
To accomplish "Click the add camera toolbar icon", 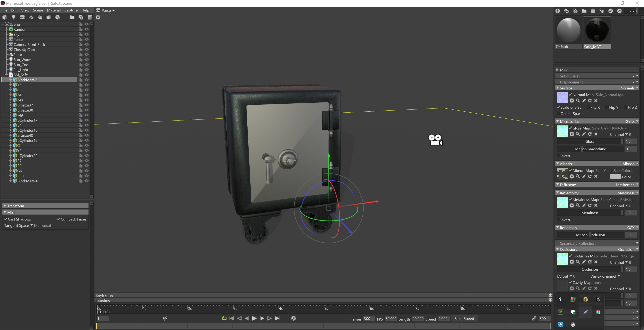I will (22, 17).
